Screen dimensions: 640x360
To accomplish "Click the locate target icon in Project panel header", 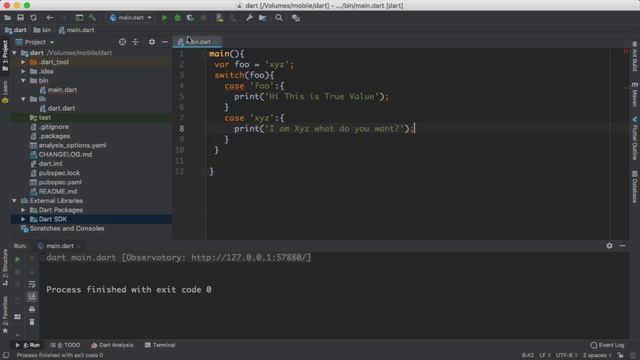I will pyautogui.click(x=122, y=42).
